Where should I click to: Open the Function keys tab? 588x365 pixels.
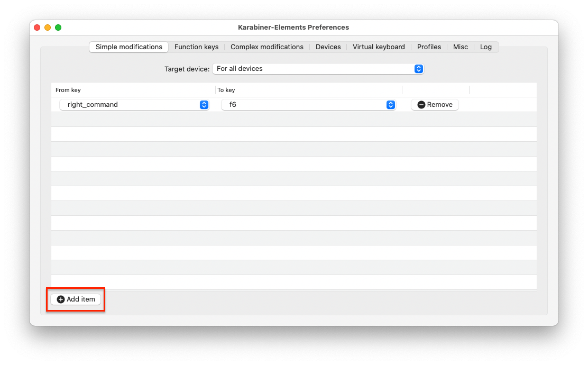(196, 47)
